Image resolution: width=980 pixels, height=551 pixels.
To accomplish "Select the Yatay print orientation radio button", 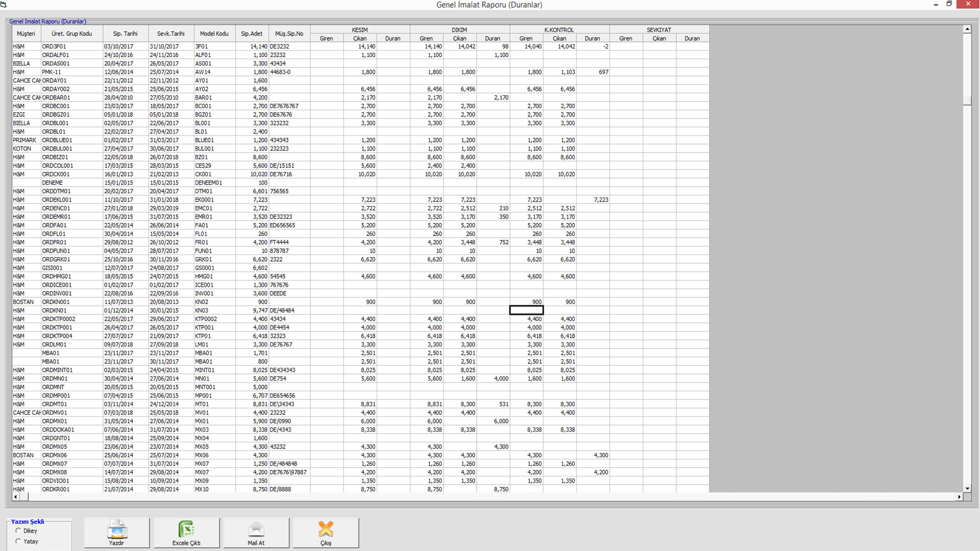I will 18,541.
